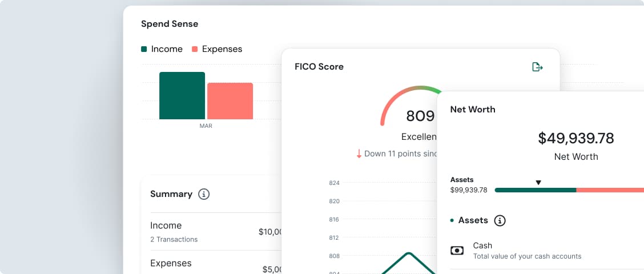Click the 824 axis label on FICO chart
The image size is (644, 274).
coord(335,183)
